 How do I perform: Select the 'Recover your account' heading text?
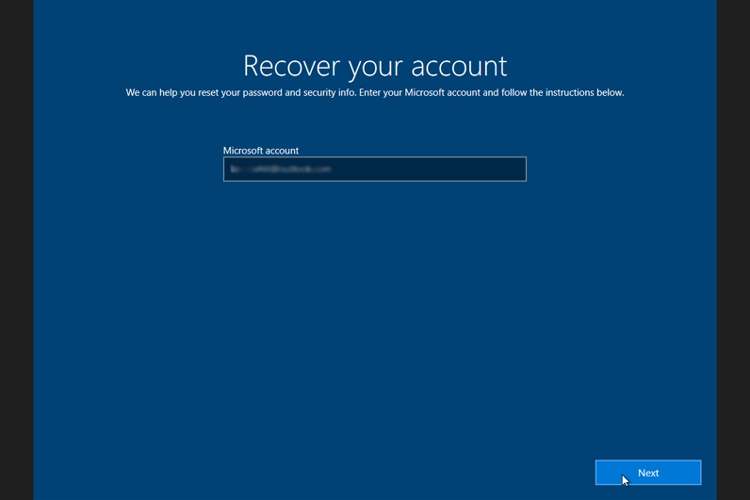pyautogui.click(x=375, y=66)
